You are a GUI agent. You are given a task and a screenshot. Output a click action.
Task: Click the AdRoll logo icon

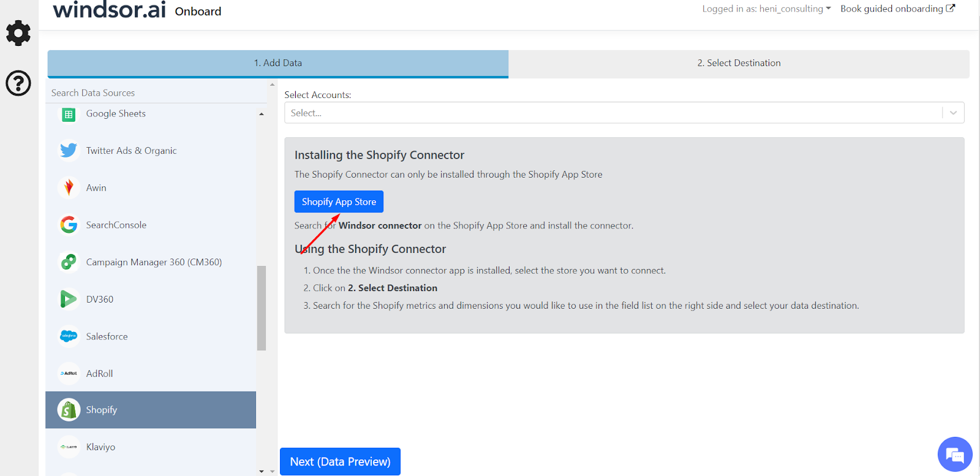pyautogui.click(x=69, y=373)
